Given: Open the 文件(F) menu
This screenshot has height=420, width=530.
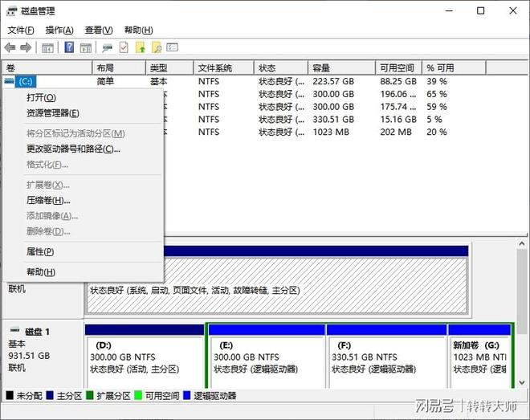Looking at the screenshot, I should tap(21, 30).
